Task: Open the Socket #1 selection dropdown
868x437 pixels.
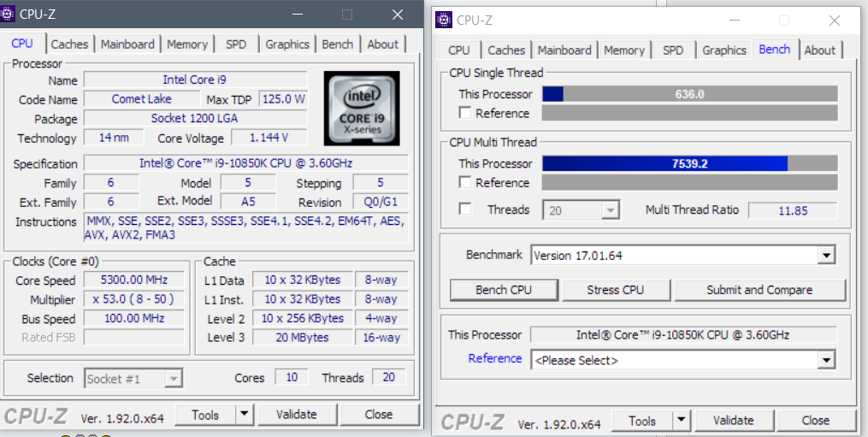Action: tap(133, 379)
